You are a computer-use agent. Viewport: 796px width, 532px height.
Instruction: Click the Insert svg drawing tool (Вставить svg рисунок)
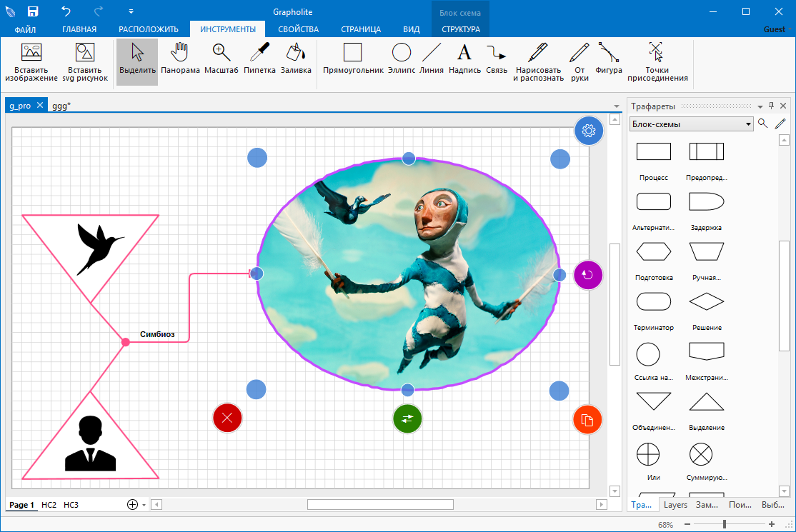click(x=85, y=63)
